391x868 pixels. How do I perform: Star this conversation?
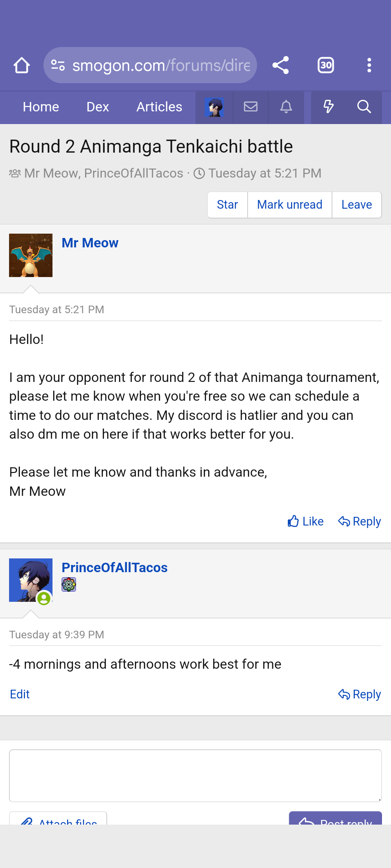227,205
